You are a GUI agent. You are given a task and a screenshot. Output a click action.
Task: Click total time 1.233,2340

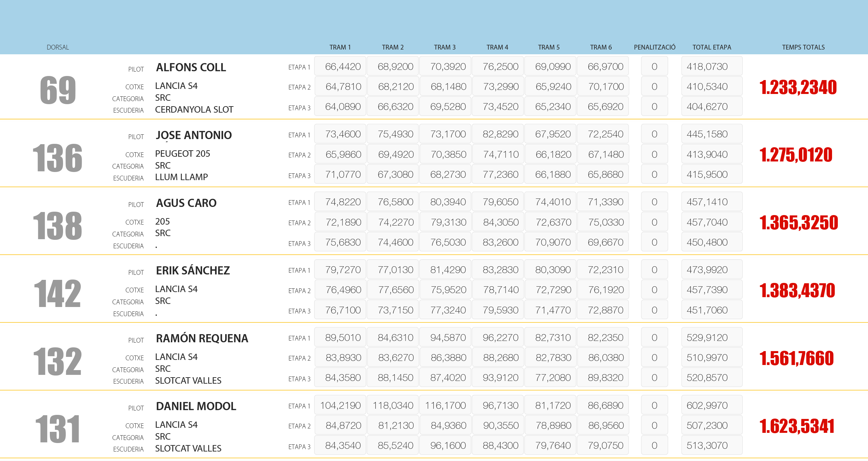(x=798, y=87)
